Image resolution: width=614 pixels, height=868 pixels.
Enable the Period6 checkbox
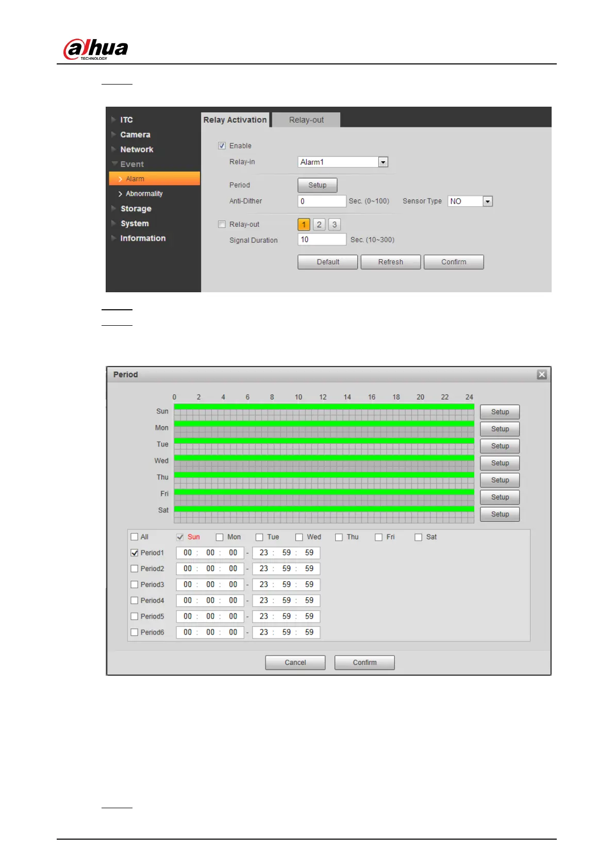click(x=135, y=632)
